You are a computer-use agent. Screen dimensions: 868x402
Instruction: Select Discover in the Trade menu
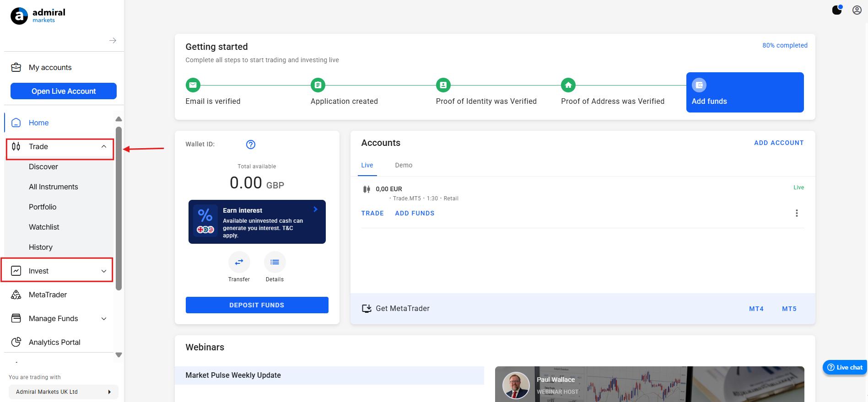pyautogui.click(x=43, y=166)
